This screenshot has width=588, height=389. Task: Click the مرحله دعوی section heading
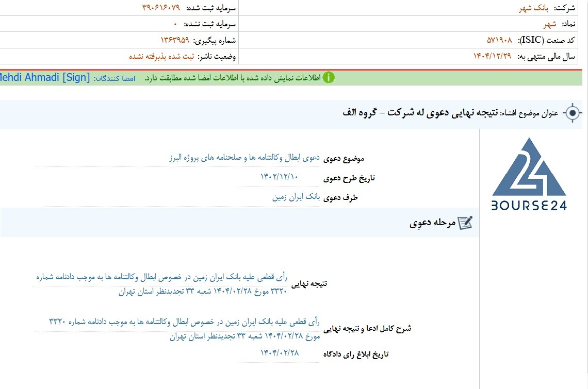coord(432,223)
